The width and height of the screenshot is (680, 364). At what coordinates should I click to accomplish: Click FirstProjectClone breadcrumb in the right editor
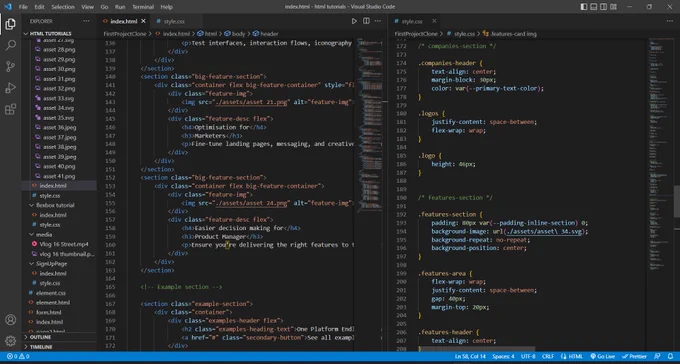(415, 33)
